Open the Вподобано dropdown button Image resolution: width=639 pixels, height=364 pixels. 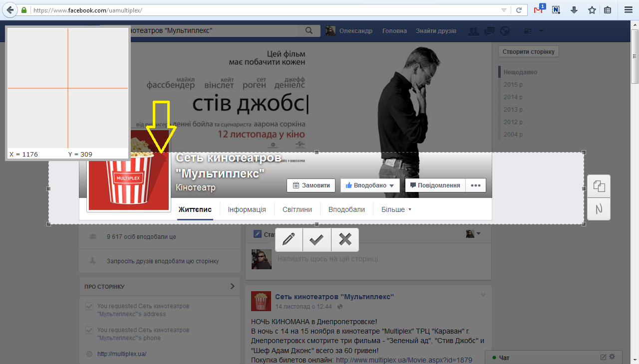tap(370, 185)
